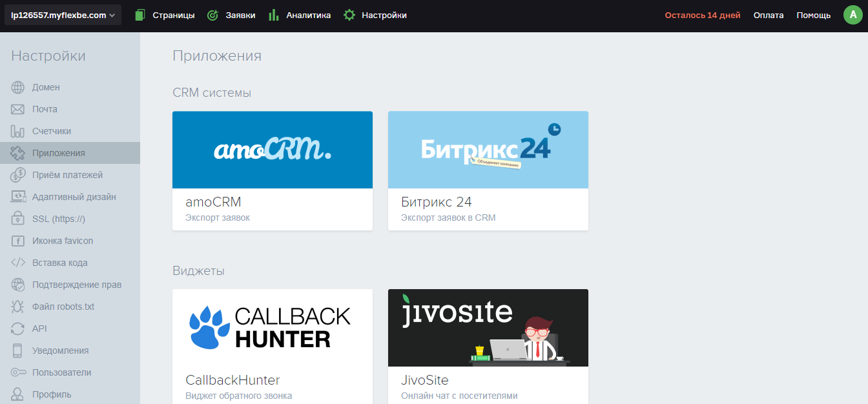Image resolution: width=868 pixels, height=404 pixels.
Task: Click the Файл robots.txt bug icon
Action: pyautogui.click(x=17, y=307)
